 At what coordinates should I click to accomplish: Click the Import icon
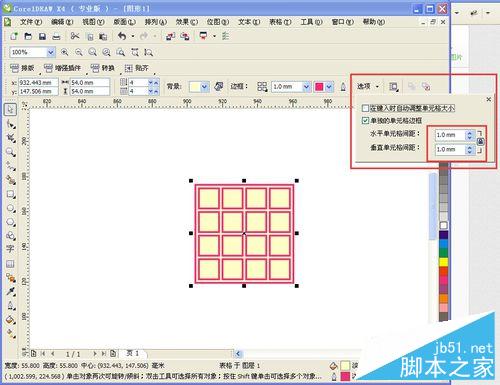coord(170,36)
